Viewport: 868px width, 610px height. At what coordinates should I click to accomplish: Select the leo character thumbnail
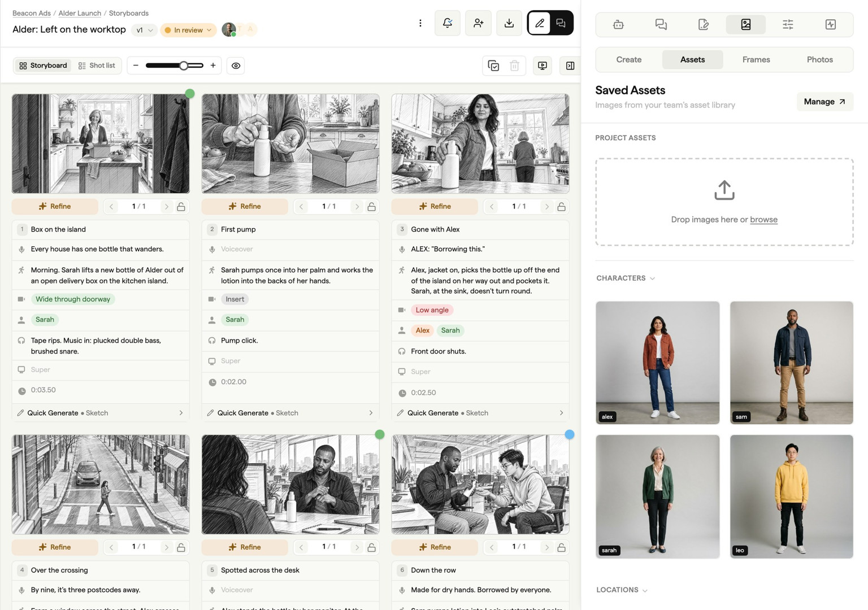point(791,496)
